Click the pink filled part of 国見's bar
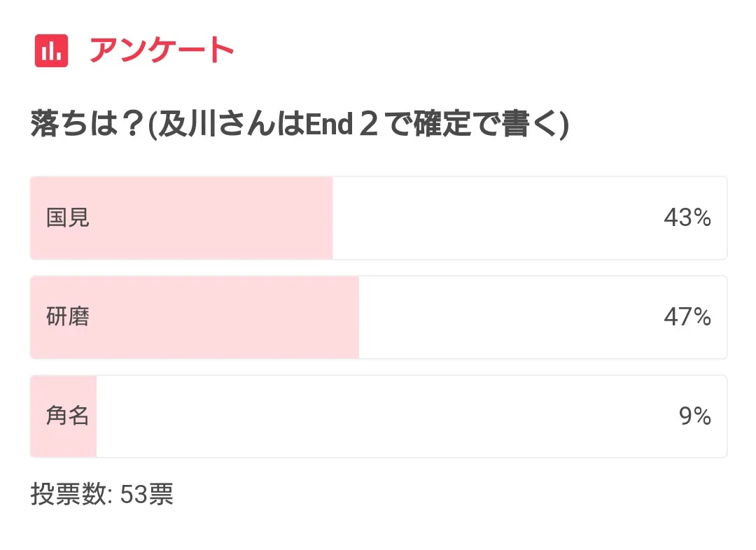The height and width of the screenshot is (550, 756). tap(210, 218)
